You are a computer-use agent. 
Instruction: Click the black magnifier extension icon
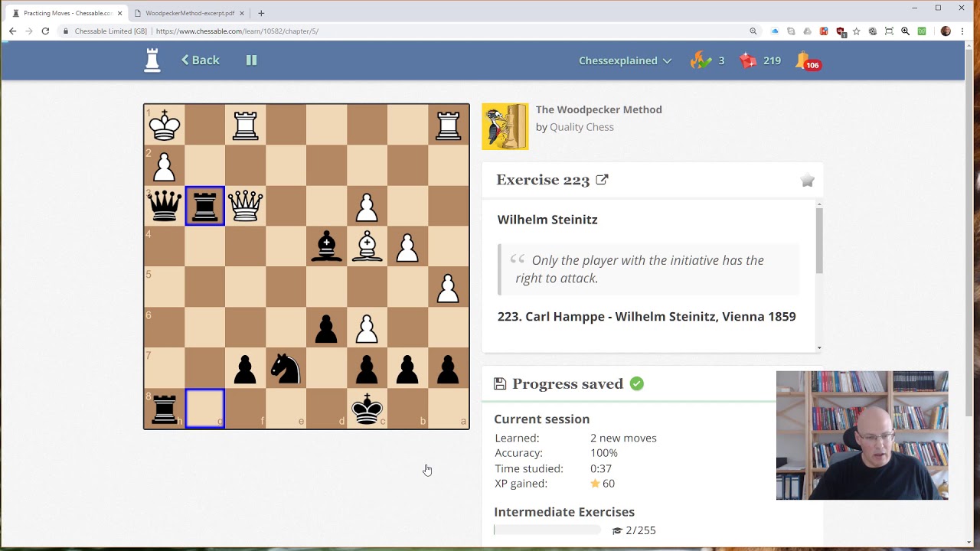pyautogui.click(x=905, y=31)
